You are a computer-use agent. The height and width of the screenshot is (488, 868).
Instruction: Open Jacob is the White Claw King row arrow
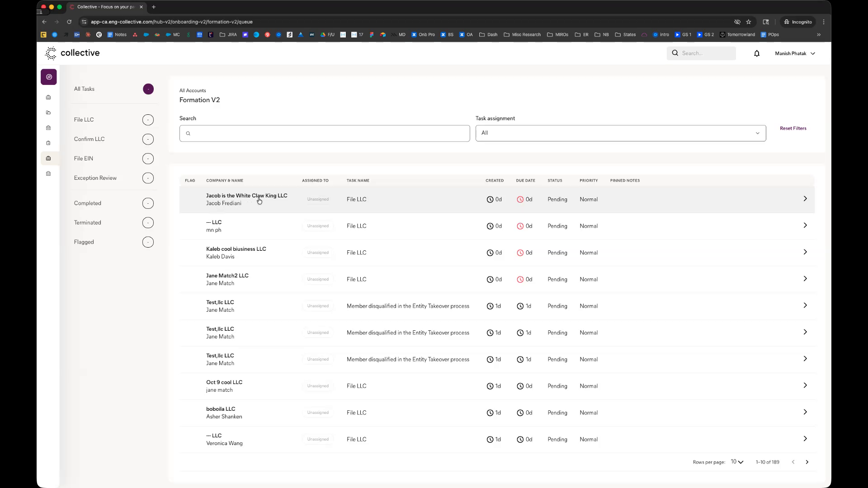(805, 199)
